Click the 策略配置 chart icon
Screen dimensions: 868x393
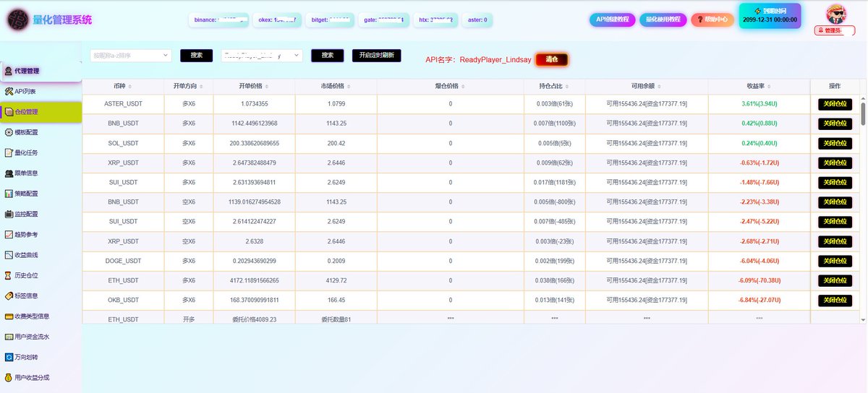[x=9, y=194]
